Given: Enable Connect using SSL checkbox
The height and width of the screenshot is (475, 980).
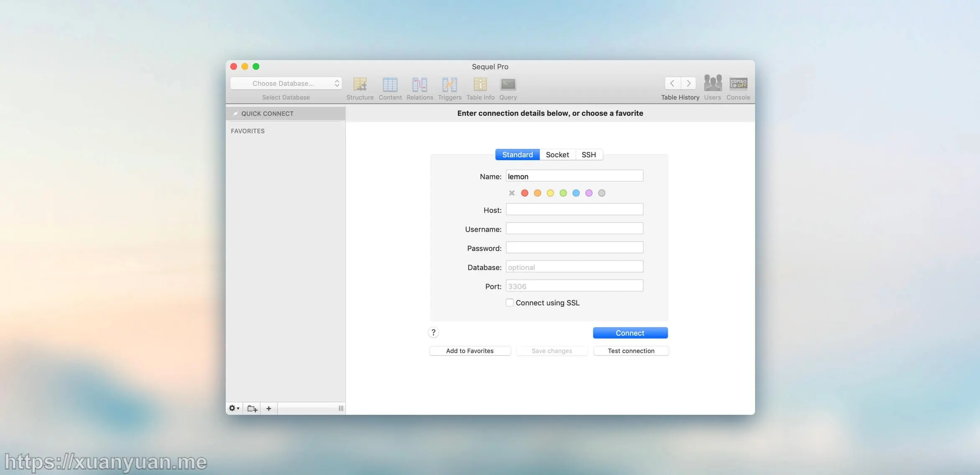Looking at the screenshot, I should pos(510,302).
